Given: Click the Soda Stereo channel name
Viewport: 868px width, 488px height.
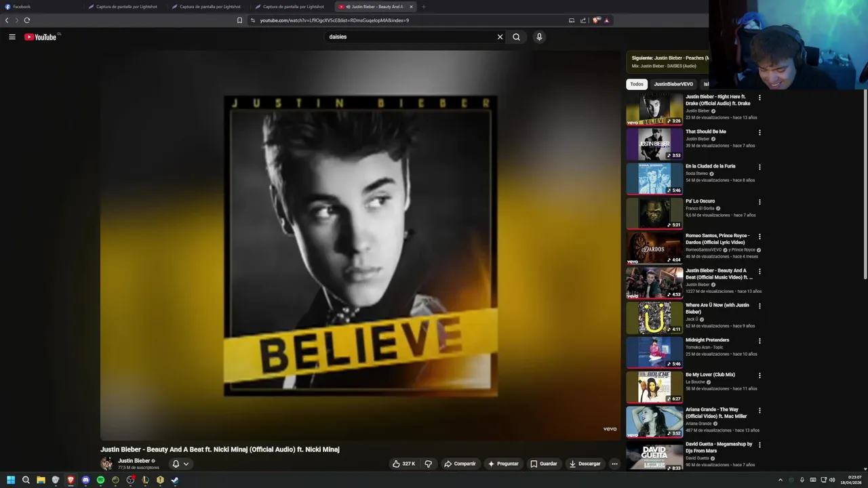Looking at the screenshot, I should [696, 174].
